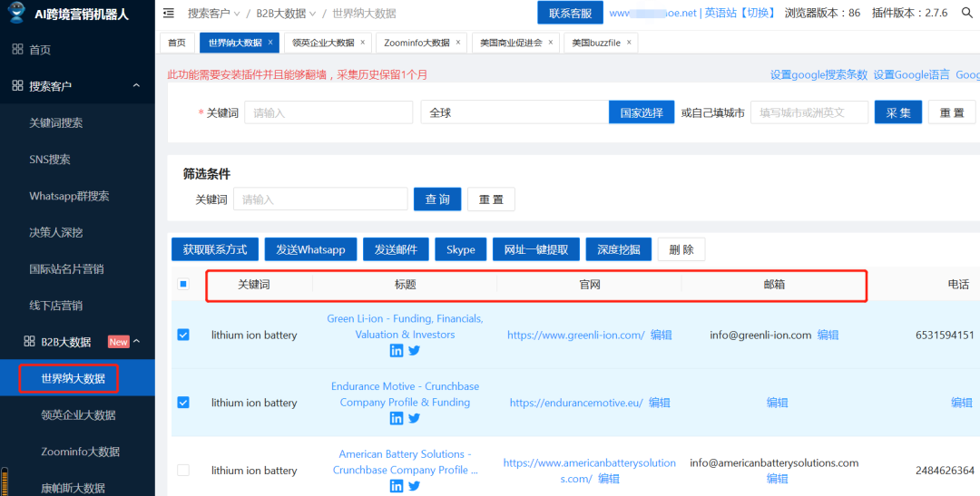Click the 国家选择 button

642,112
